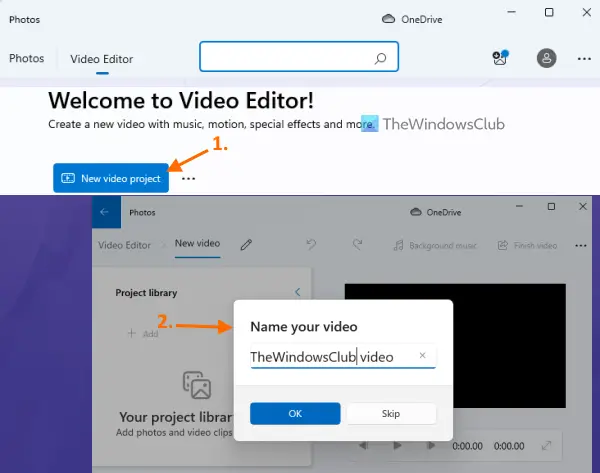Select the New video tab title
Viewport: 600px width, 473px height.
coord(197,243)
